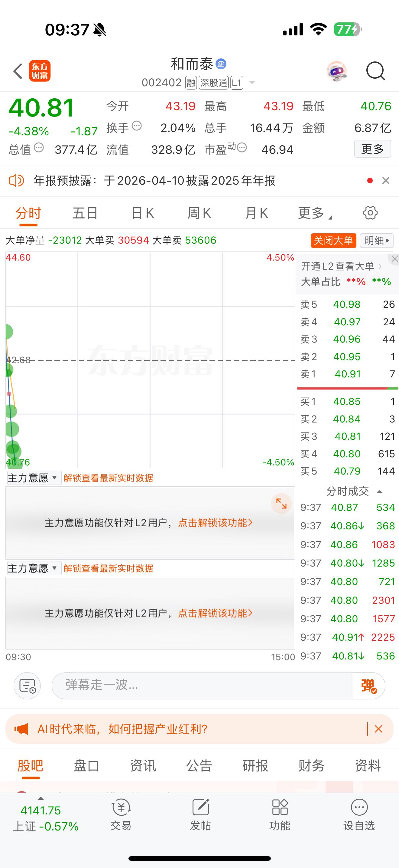Tap first 解锁查看最新实时数据 link
Viewport: 399px width, 868px height.
pos(108,478)
